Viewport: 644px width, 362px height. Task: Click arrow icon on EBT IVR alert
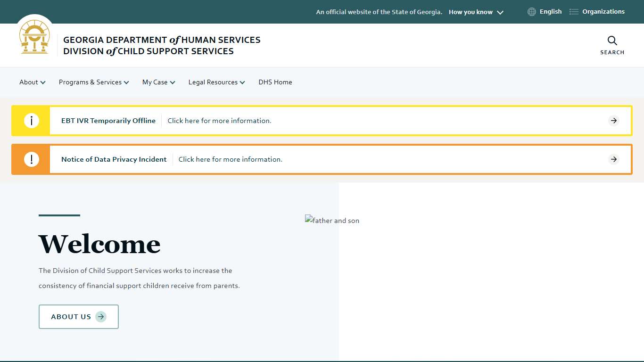(613, 121)
